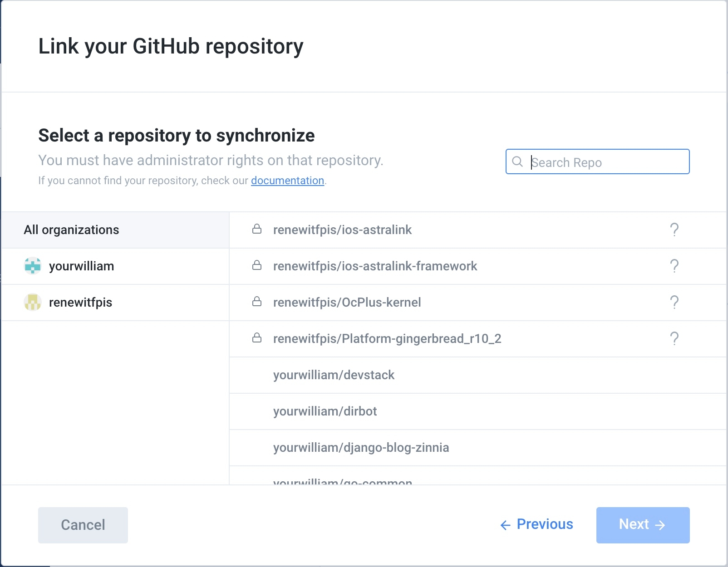Select the yourwilliam/devstack repository
The width and height of the screenshot is (728, 567).
click(x=334, y=375)
